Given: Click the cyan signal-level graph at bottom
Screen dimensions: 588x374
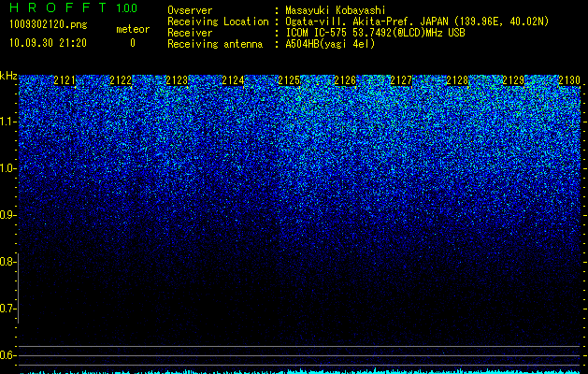Looking at the screenshot, I should click(x=300, y=371).
